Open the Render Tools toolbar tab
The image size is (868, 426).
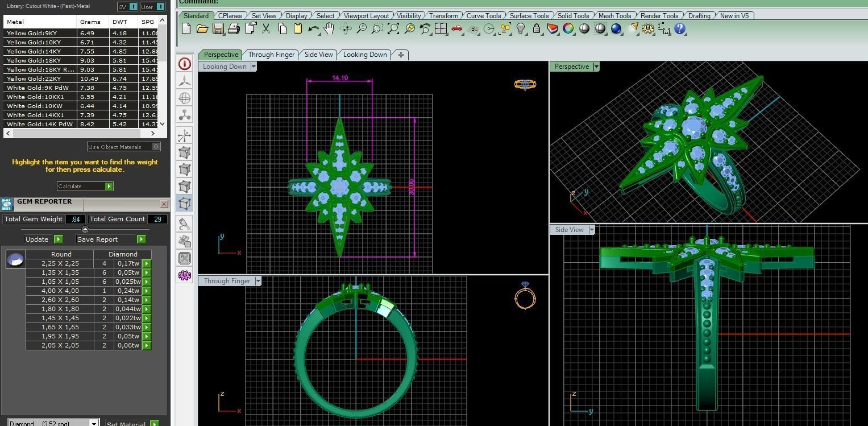pos(659,16)
